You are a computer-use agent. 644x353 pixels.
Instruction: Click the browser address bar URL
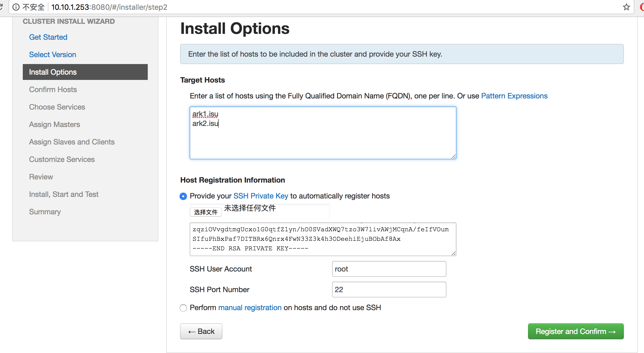109,7
